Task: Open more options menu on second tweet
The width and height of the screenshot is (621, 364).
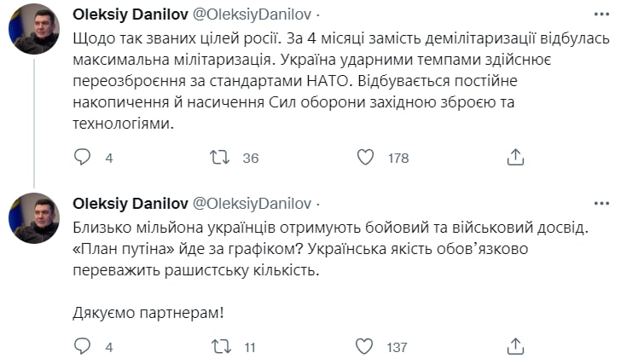Action: [x=603, y=204]
